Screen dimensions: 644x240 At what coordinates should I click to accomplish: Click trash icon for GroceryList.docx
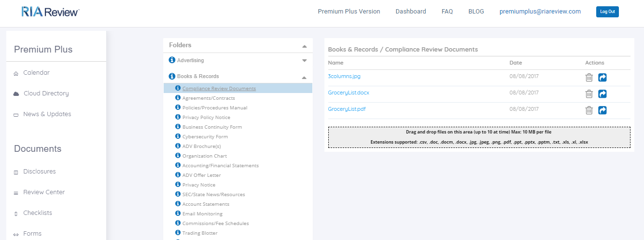pos(589,94)
